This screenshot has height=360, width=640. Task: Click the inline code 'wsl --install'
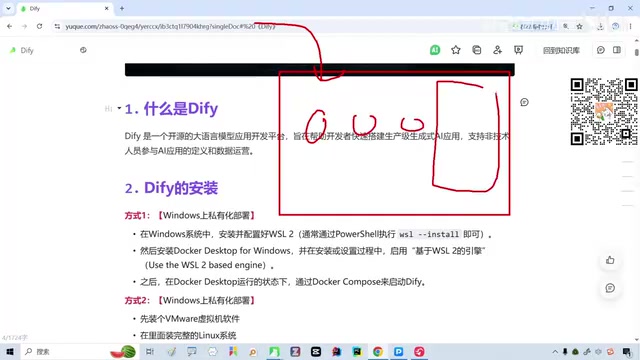[429, 234]
